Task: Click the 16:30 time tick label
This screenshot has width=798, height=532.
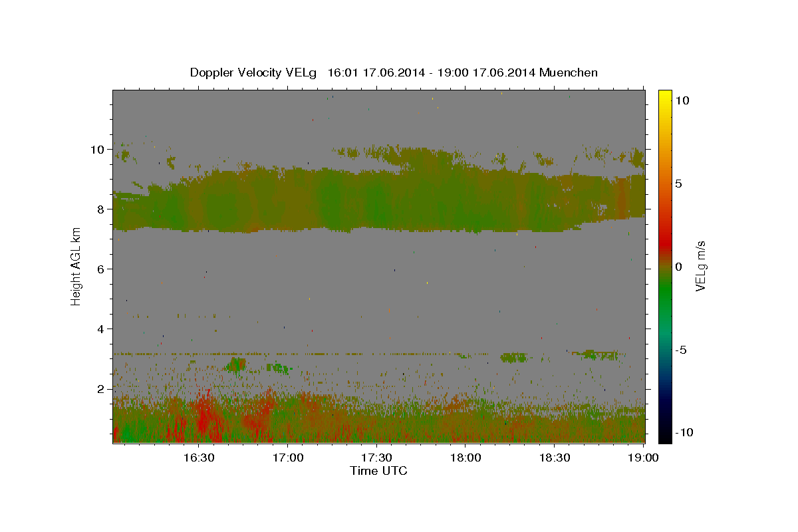Action: tap(198, 458)
